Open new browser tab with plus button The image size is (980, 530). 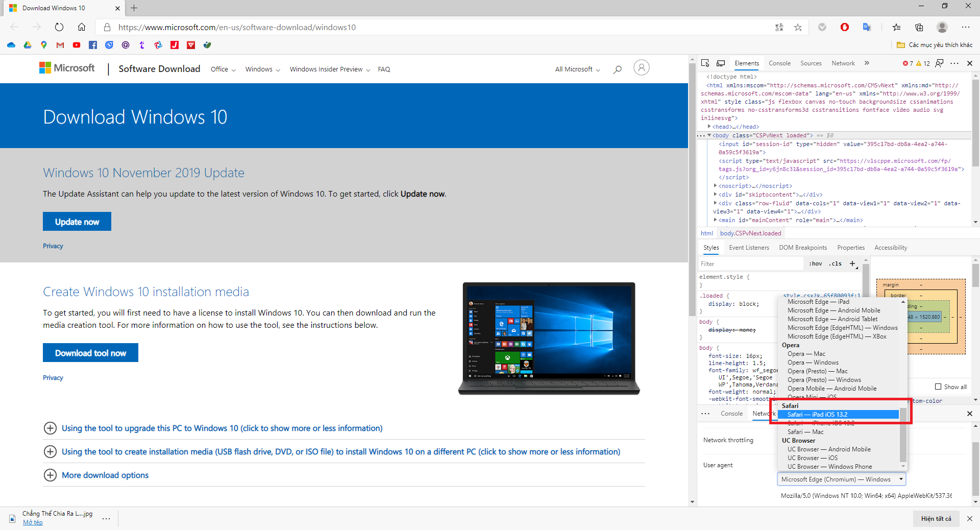134,8
